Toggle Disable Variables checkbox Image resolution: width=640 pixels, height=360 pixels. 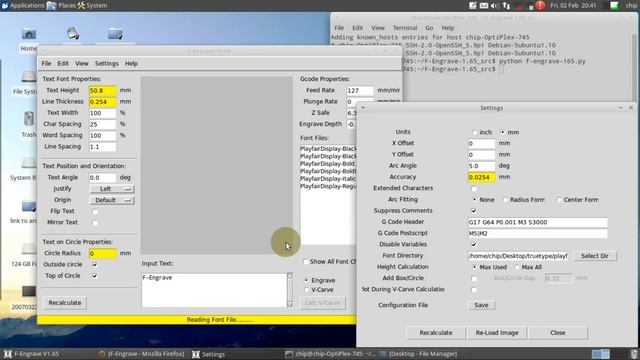tap(474, 244)
